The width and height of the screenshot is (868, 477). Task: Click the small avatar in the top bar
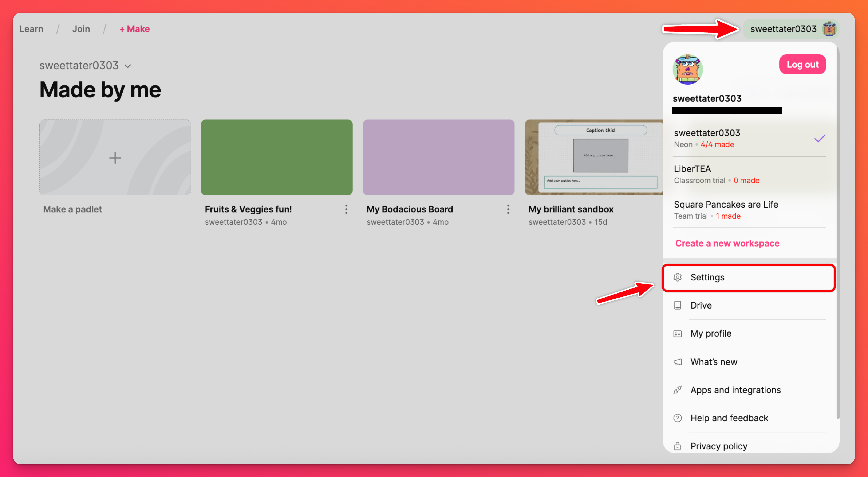tap(829, 29)
